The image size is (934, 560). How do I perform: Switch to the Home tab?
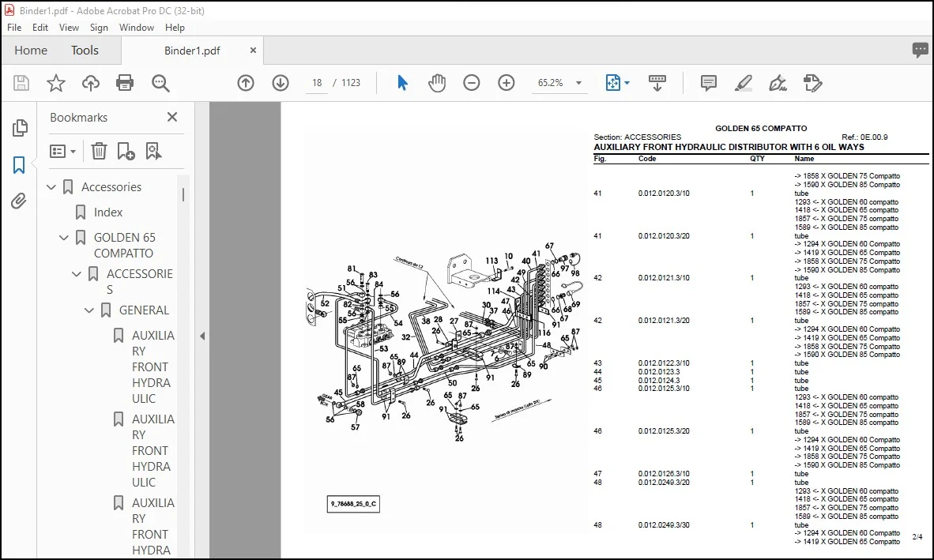[31, 51]
